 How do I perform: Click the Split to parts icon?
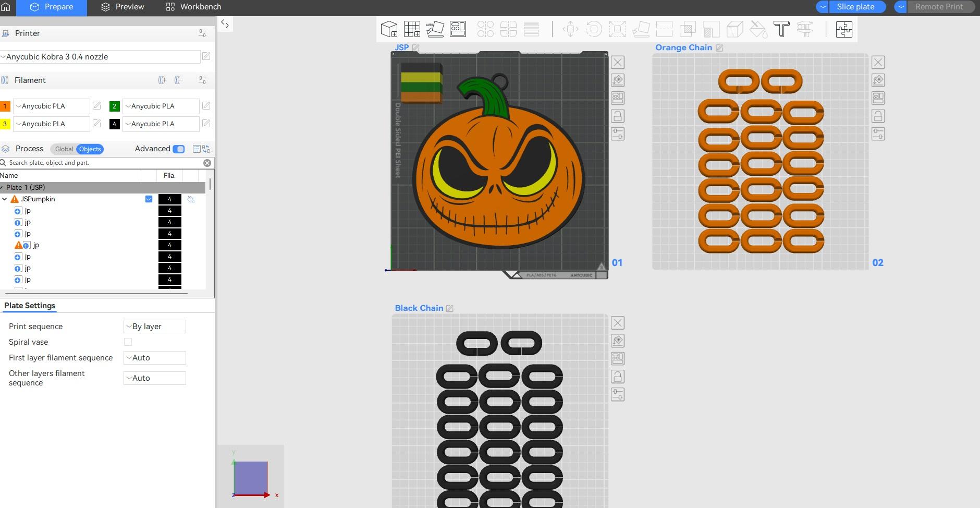pyautogui.click(x=508, y=29)
